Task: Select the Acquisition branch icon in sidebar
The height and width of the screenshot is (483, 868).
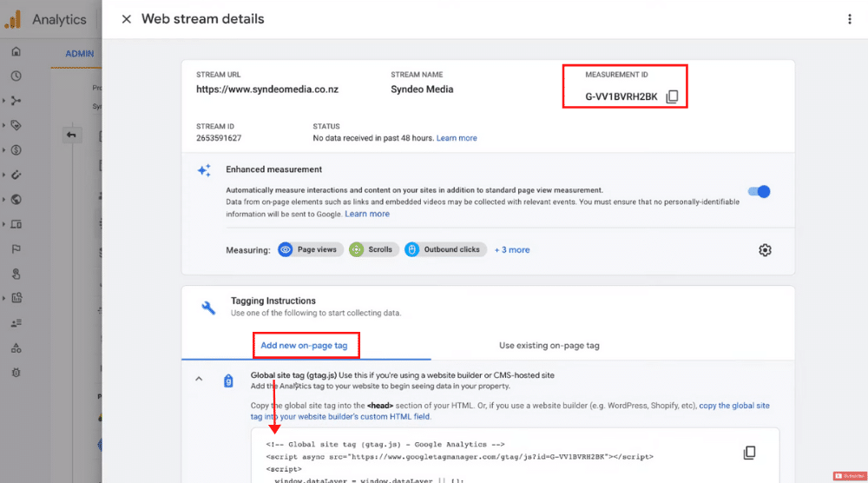Action: point(16,101)
